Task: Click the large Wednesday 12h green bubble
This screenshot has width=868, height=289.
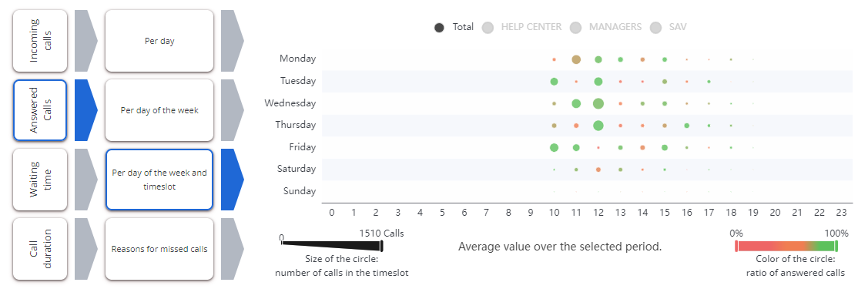Action: coord(598,103)
